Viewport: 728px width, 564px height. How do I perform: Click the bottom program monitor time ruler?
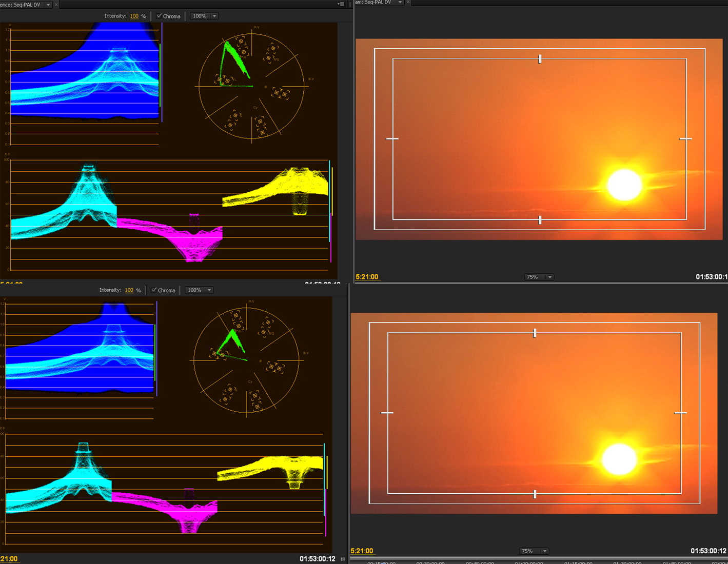click(539, 561)
